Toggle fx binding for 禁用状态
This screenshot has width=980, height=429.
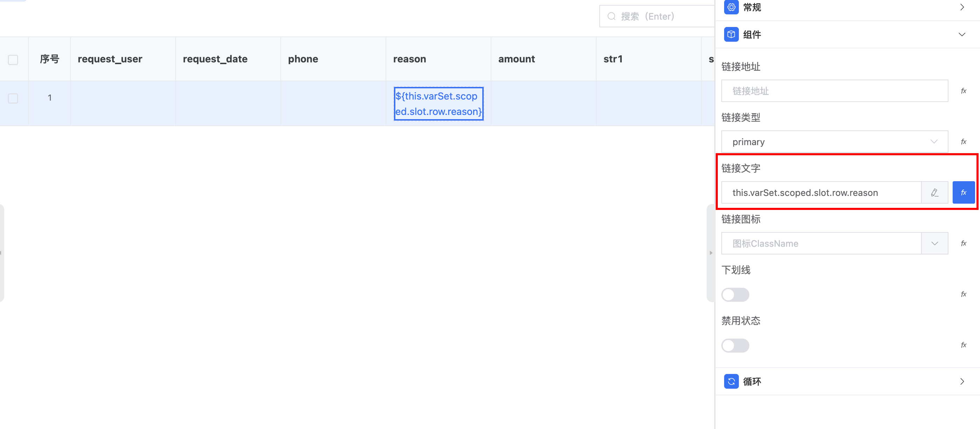963,345
